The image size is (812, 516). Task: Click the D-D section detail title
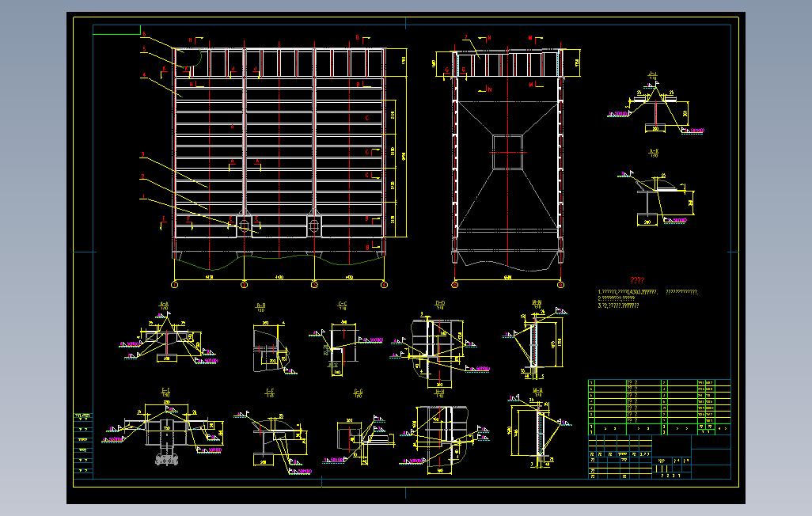click(440, 304)
